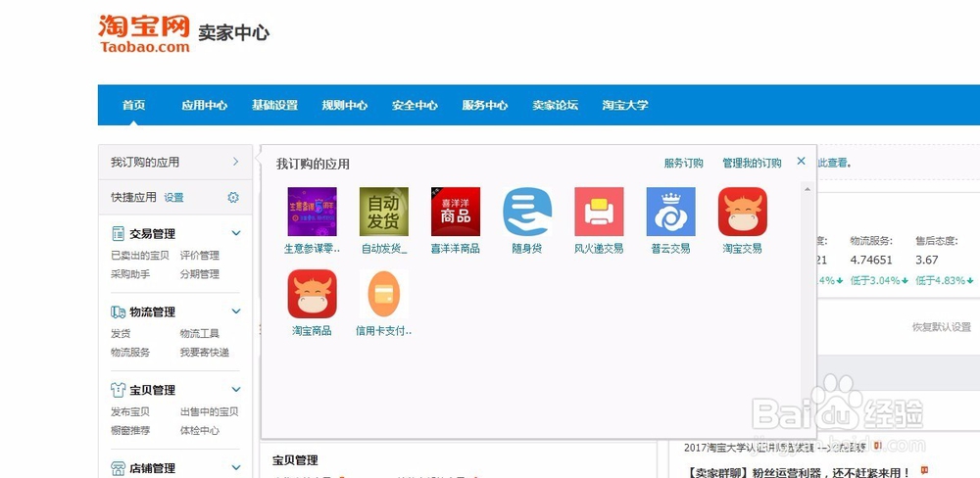Click the 管理我的订购 link
Screen dimensions: 980x478
[752, 163]
